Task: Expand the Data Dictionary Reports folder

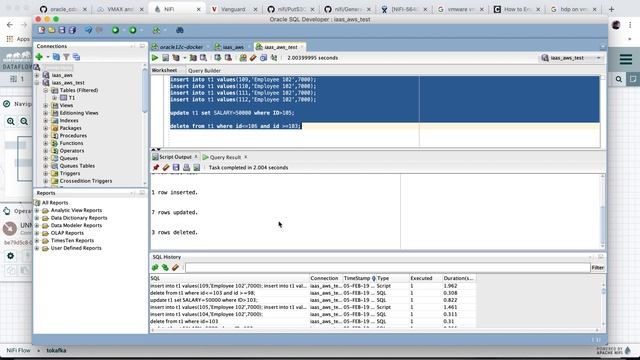Action: click(37, 218)
